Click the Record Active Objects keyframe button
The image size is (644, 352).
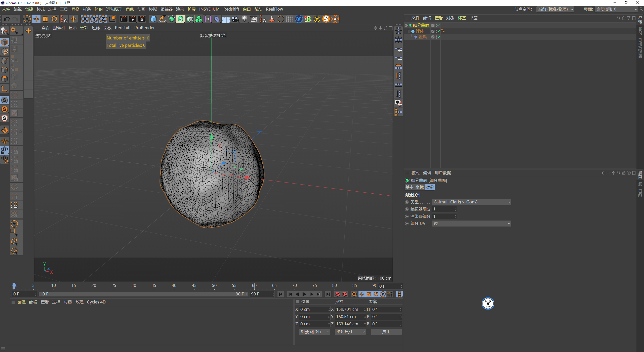(x=338, y=294)
